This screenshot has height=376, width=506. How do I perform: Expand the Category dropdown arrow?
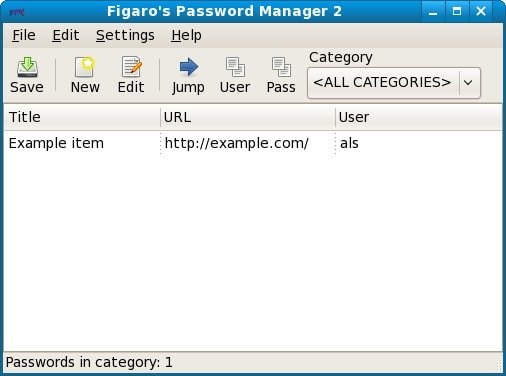pyautogui.click(x=468, y=83)
